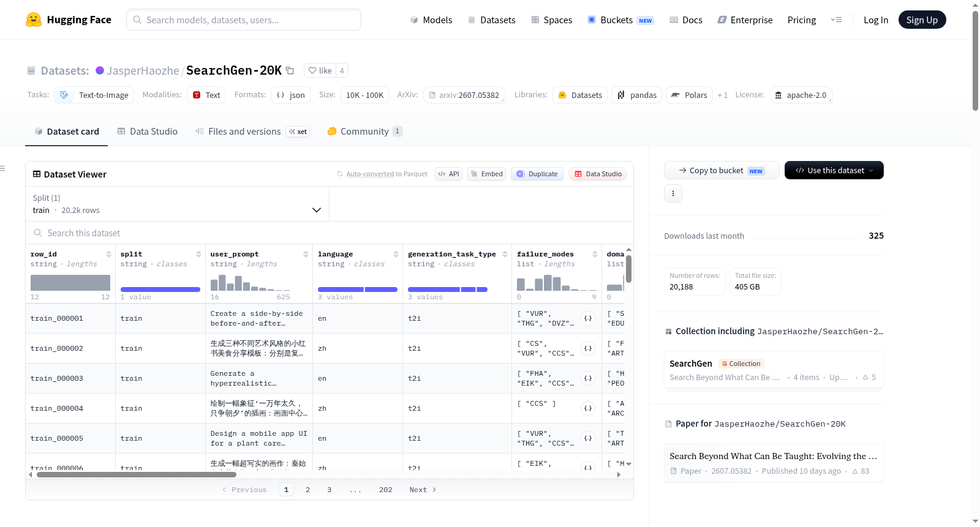This screenshot has height=527, width=980.
Task: Click the xet storage badge
Action: tap(298, 132)
